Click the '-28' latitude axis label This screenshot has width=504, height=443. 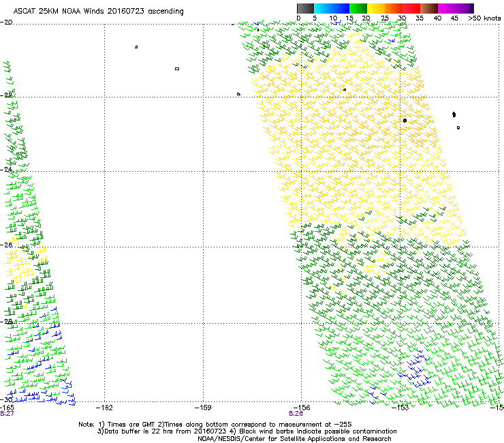tap(6, 321)
